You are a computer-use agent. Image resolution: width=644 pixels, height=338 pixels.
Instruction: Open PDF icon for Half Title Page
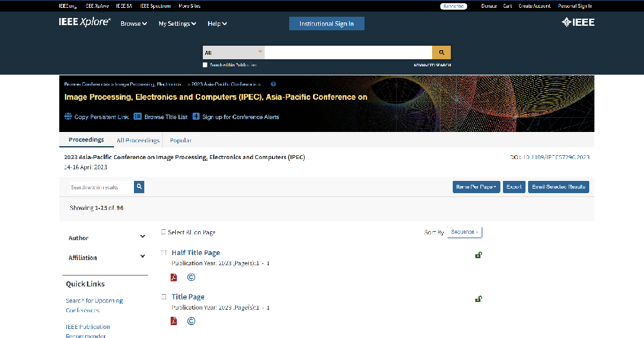pos(173,277)
